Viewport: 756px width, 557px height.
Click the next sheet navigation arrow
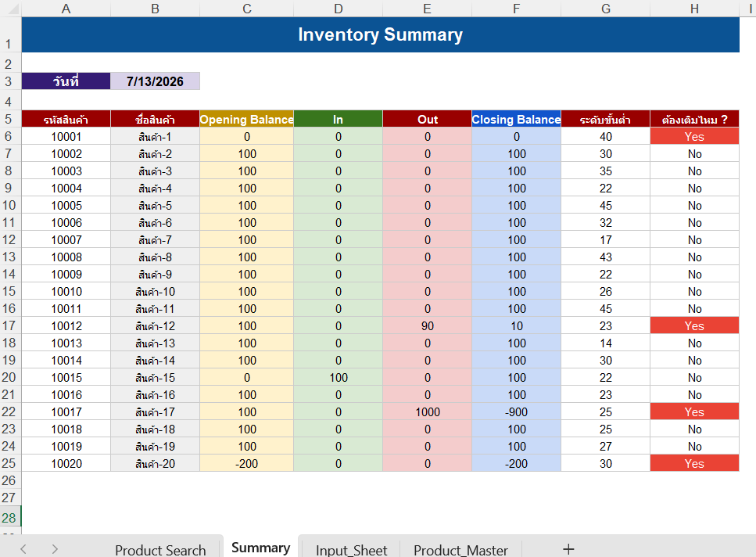tap(55, 549)
